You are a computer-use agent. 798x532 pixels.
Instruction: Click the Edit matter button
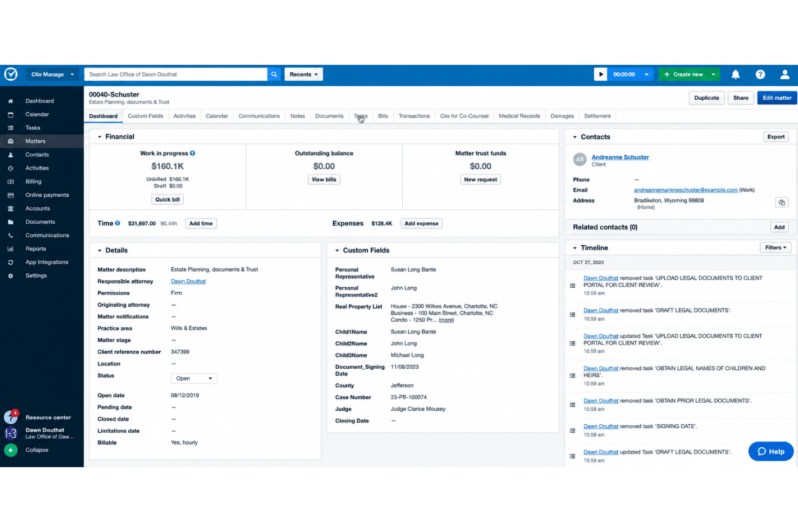(777, 98)
